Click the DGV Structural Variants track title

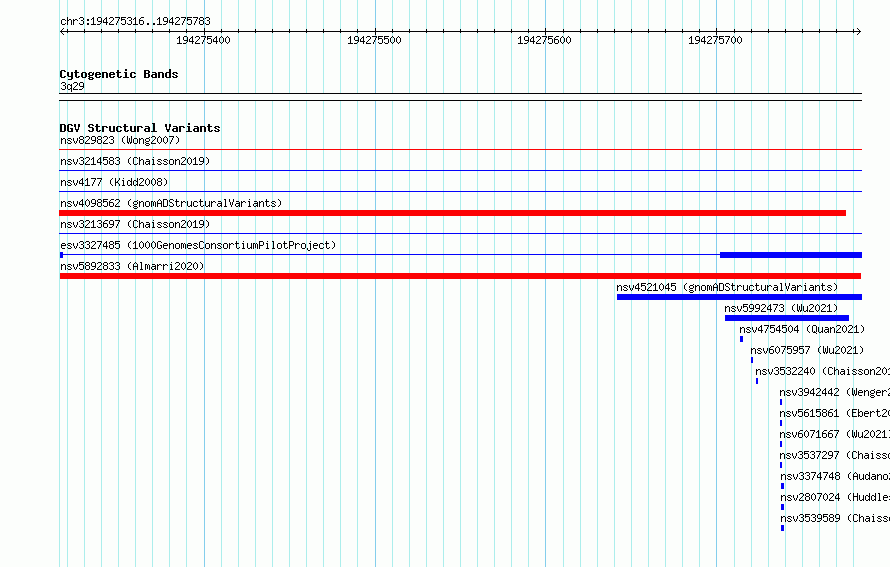(x=140, y=128)
